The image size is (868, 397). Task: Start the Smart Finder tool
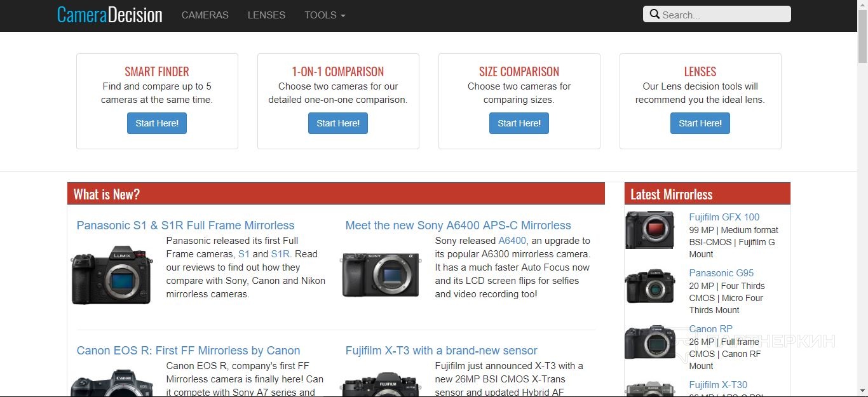click(x=157, y=123)
